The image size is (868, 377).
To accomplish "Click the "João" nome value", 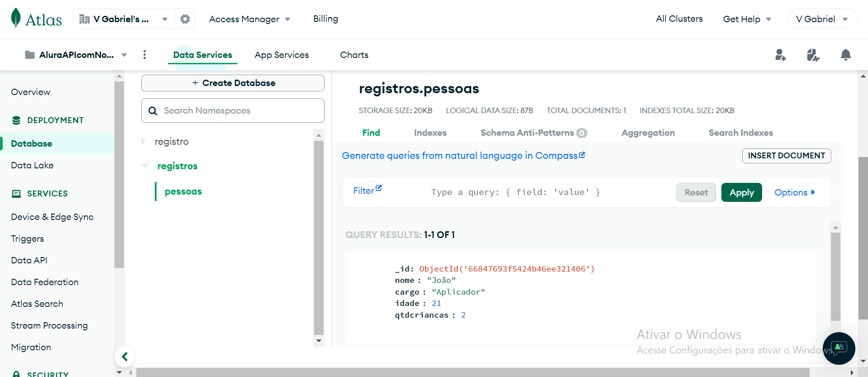I will click(x=441, y=280).
